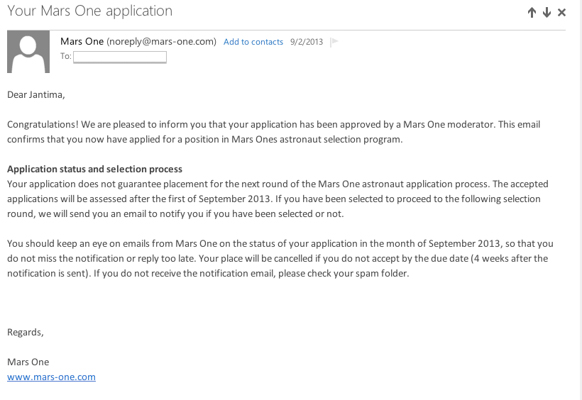Select the To recipient field
The height and width of the screenshot is (400, 582).
click(120, 57)
